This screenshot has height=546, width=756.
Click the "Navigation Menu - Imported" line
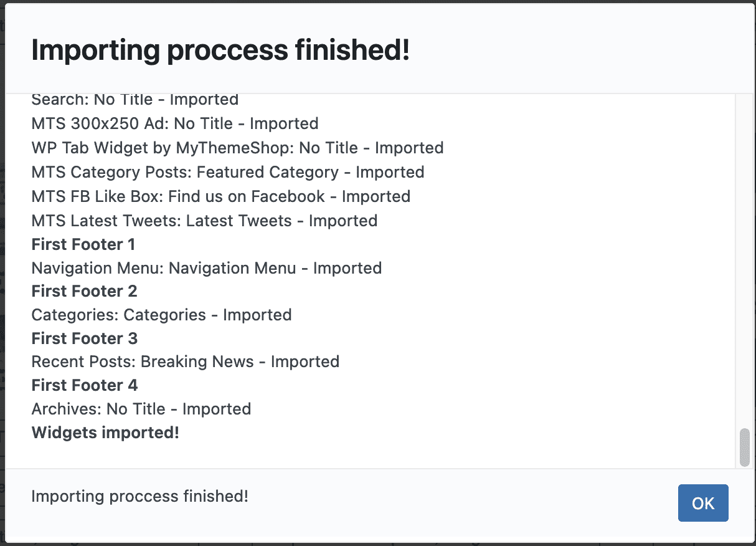click(206, 268)
